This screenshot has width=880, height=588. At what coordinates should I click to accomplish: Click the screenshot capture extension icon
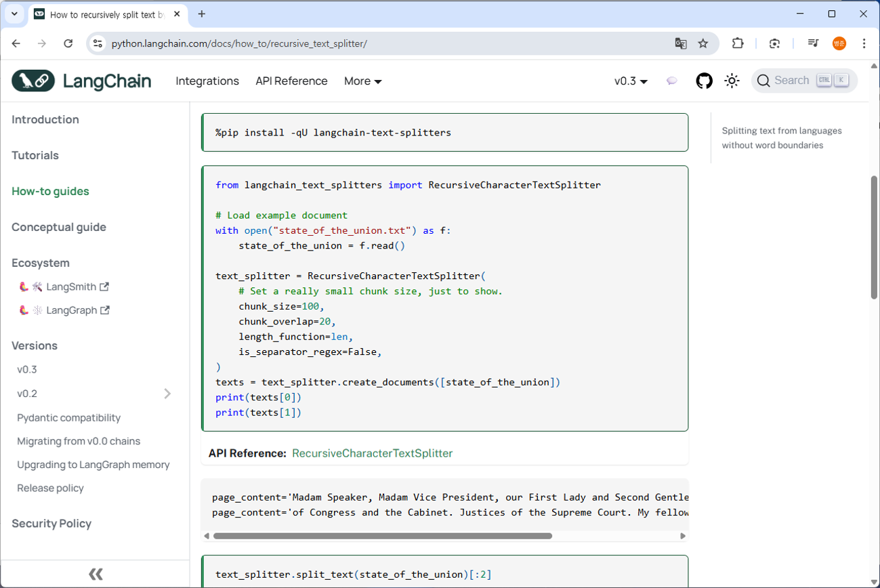coord(774,43)
